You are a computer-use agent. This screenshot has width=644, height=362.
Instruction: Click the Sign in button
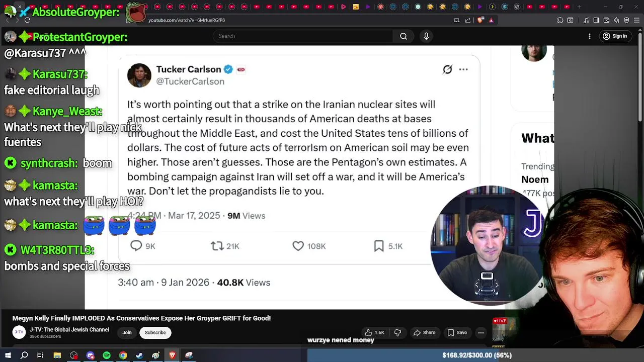pos(615,36)
